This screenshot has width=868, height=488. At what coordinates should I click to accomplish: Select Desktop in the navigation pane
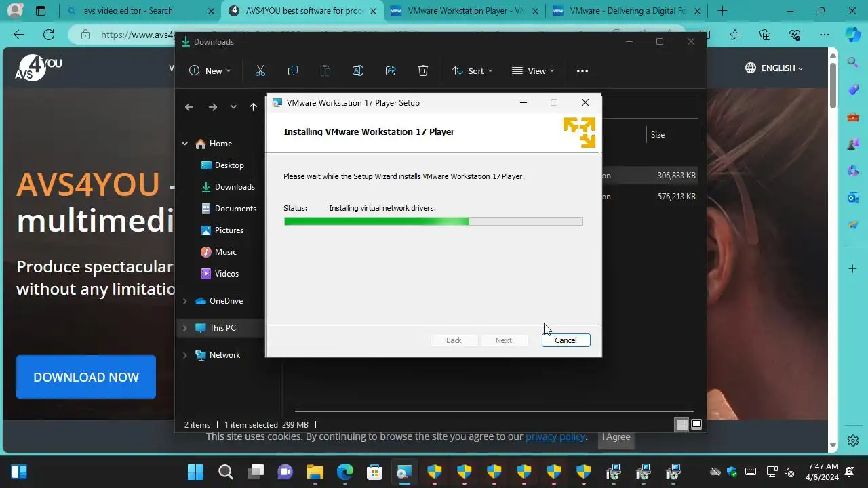click(222, 165)
